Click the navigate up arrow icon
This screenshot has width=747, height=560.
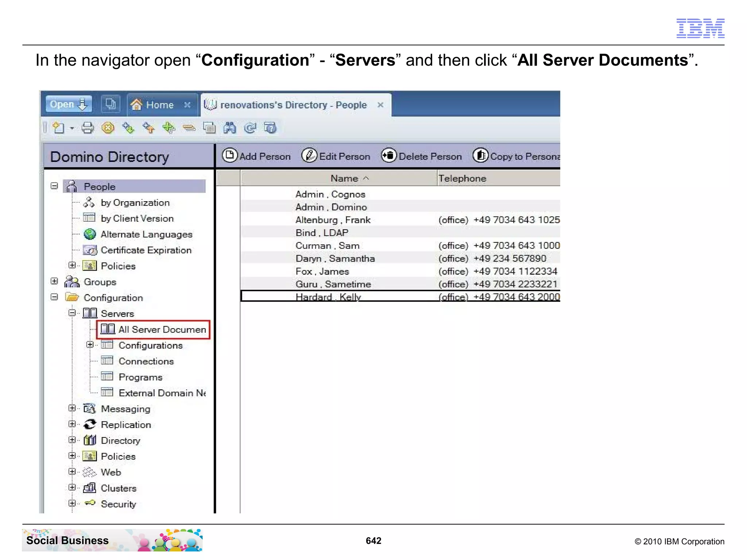tap(149, 128)
